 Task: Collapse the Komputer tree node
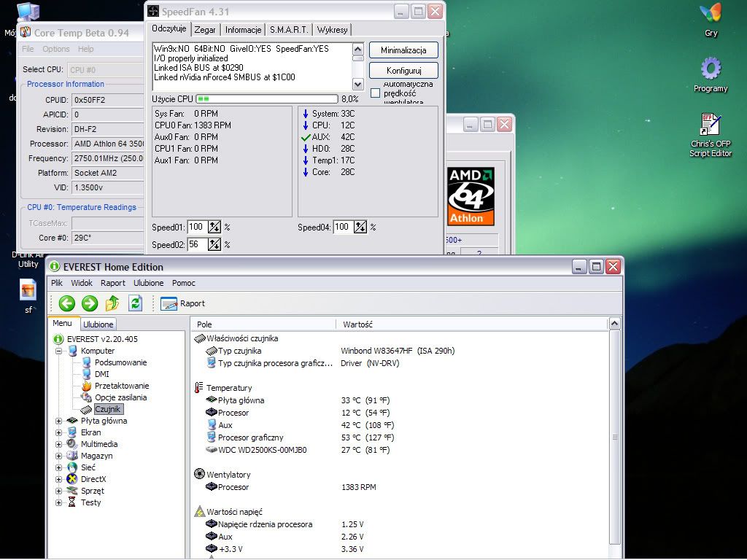tap(59, 351)
